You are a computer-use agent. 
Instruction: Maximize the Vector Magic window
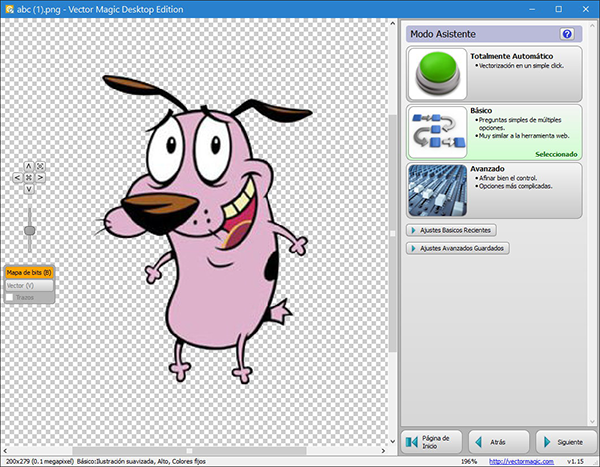click(559, 9)
